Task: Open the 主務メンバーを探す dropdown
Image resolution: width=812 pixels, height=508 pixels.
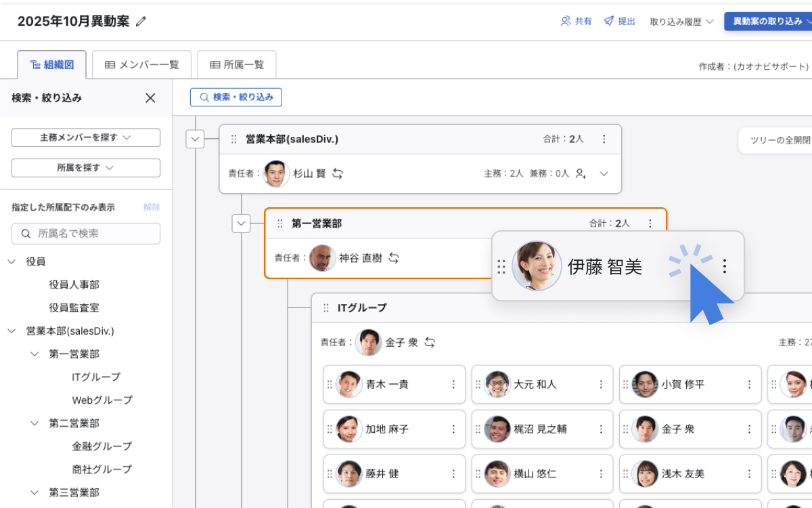Action: pyautogui.click(x=86, y=137)
